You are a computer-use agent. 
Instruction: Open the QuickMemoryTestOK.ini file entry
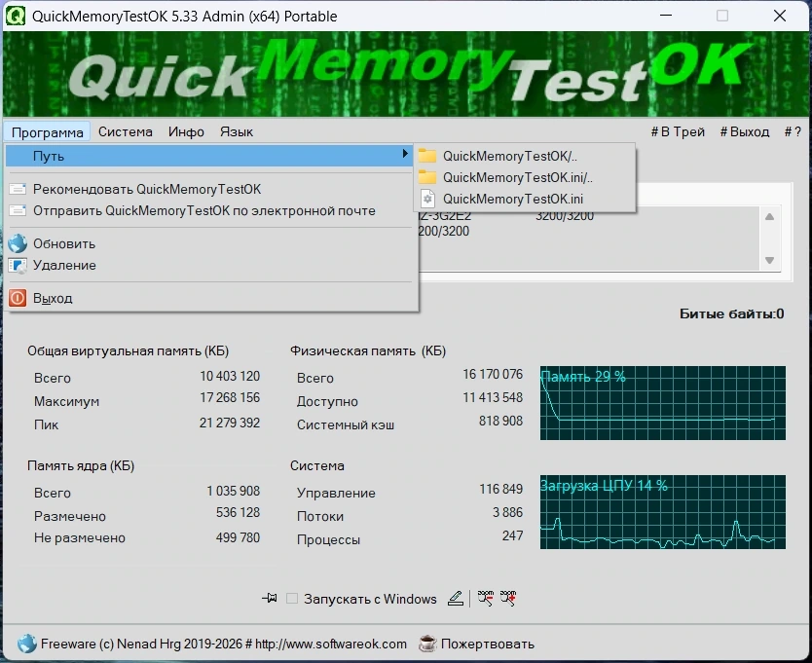(x=524, y=199)
